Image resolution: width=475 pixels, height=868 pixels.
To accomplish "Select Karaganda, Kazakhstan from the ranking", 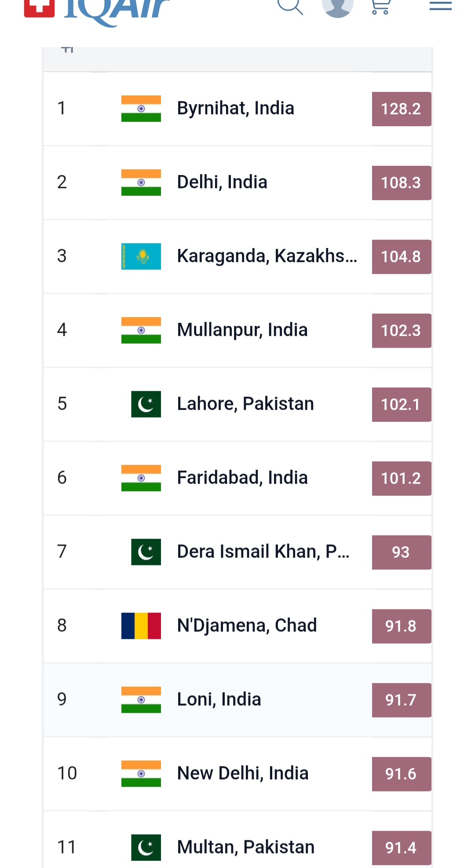I will (267, 256).
